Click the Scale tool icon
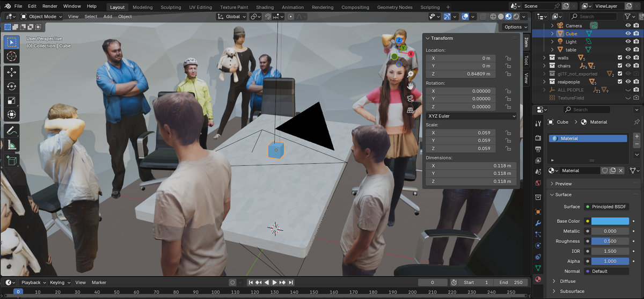The image size is (644, 299). [12, 100]
